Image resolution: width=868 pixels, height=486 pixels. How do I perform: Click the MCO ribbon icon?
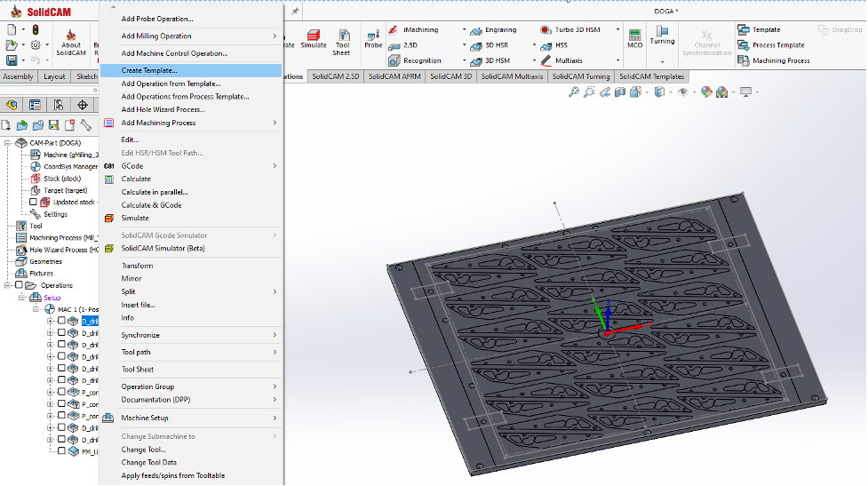point(634,35)
